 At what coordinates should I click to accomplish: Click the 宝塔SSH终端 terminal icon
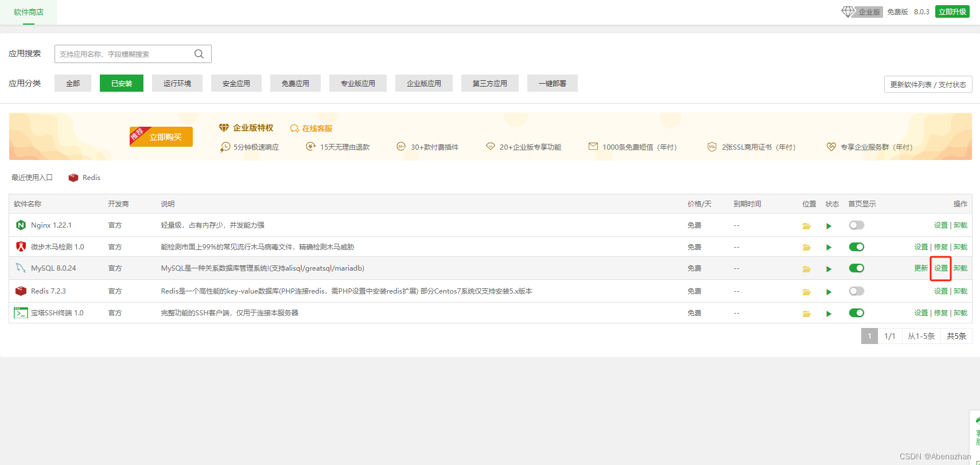pyautogui.click(x=21, y=312)
